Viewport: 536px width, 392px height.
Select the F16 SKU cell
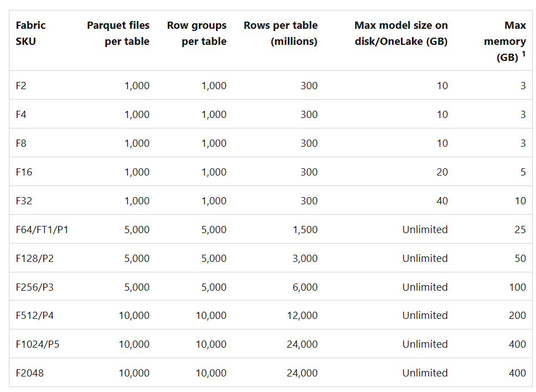coord(24,172)
